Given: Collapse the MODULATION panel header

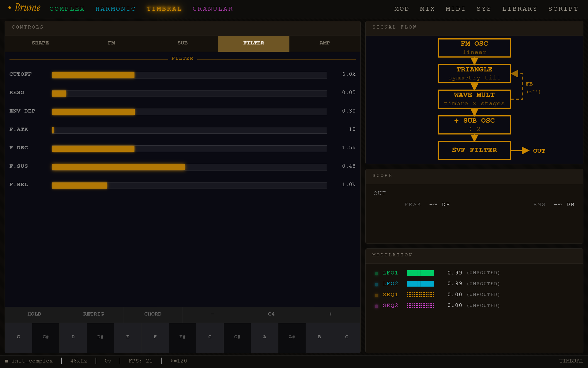Looking at the screenshot, I should coord(392,255).
